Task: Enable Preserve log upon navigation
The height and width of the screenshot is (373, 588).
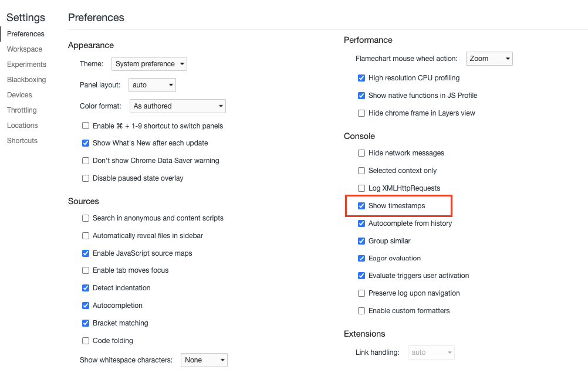Action: (x=362, y=293)
